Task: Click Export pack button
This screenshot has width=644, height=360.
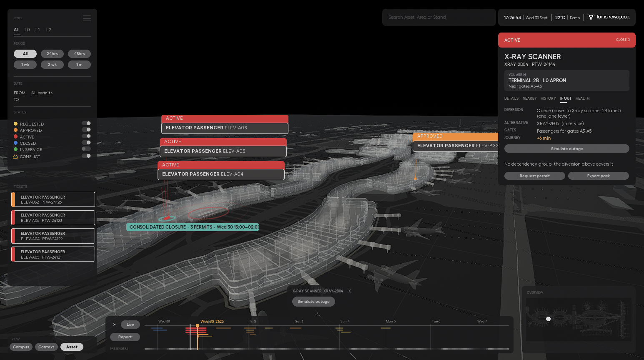Action: [599, 176]
